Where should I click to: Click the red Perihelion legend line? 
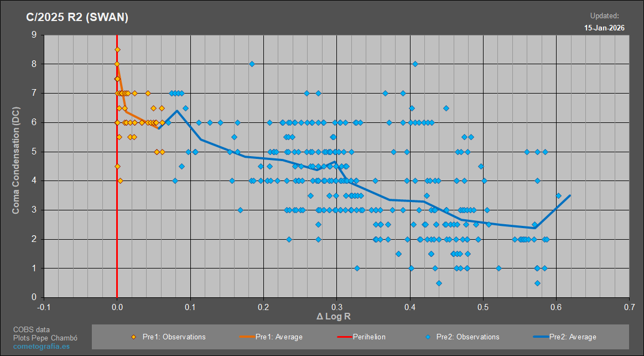coord(345,337)
